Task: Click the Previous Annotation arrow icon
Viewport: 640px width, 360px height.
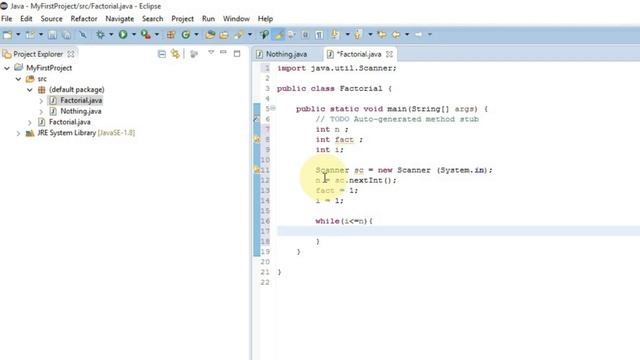Action: [358, 35]
